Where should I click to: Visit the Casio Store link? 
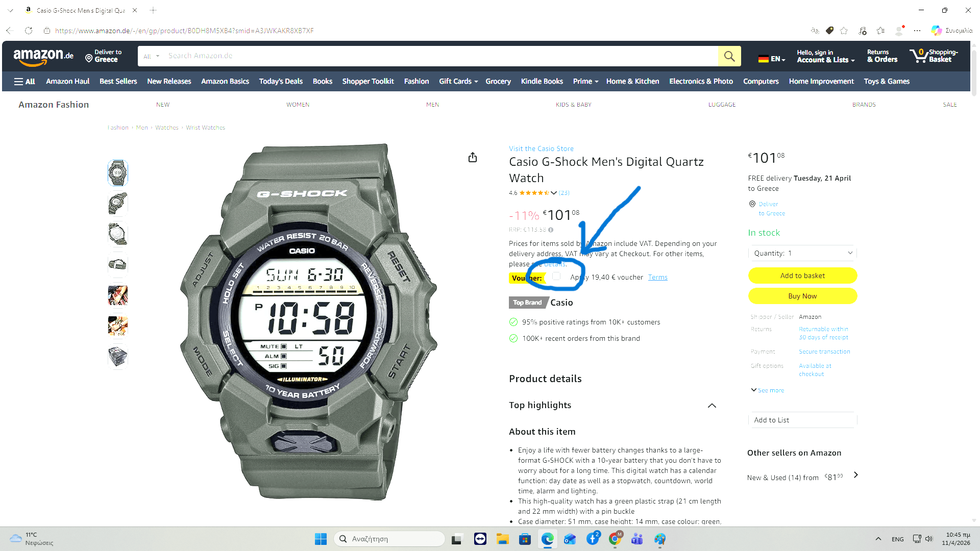pos(541,148)
